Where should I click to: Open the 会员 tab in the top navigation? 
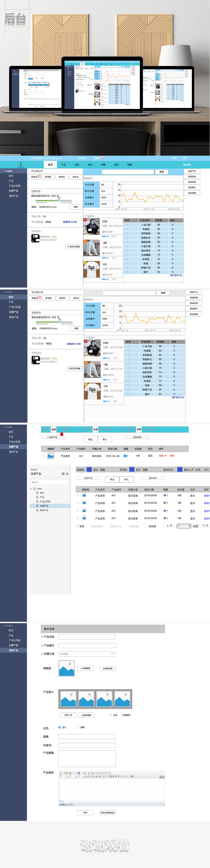116,165
